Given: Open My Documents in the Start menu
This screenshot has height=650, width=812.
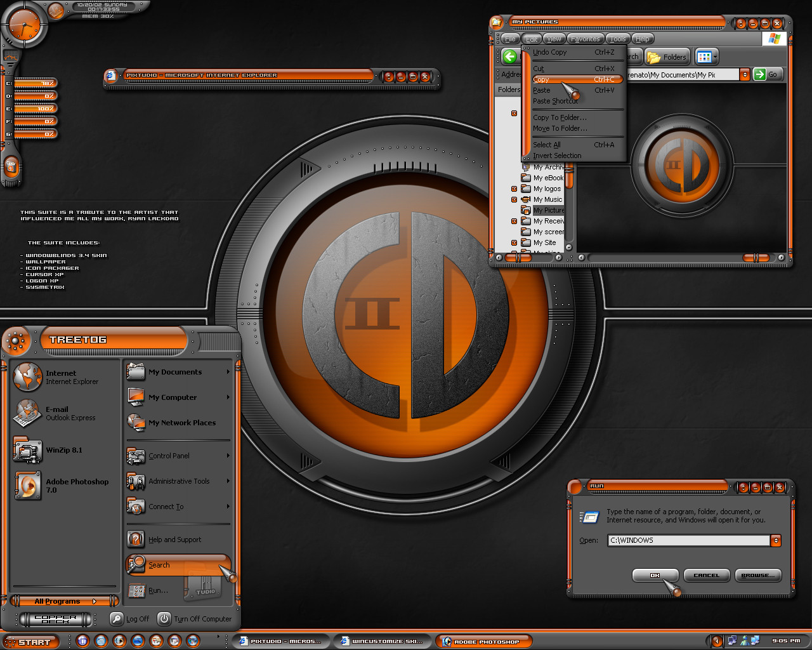Looking at the screenshot, I should 178,372.
